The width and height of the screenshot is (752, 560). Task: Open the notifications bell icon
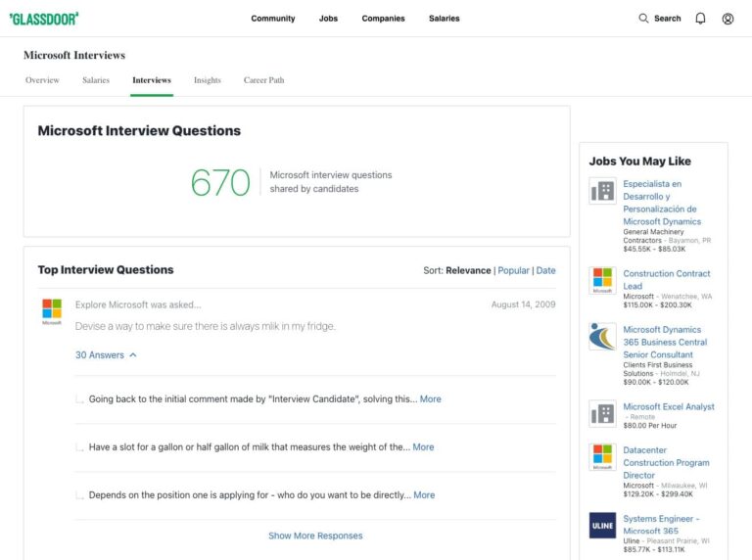click(x=700, y=18)
